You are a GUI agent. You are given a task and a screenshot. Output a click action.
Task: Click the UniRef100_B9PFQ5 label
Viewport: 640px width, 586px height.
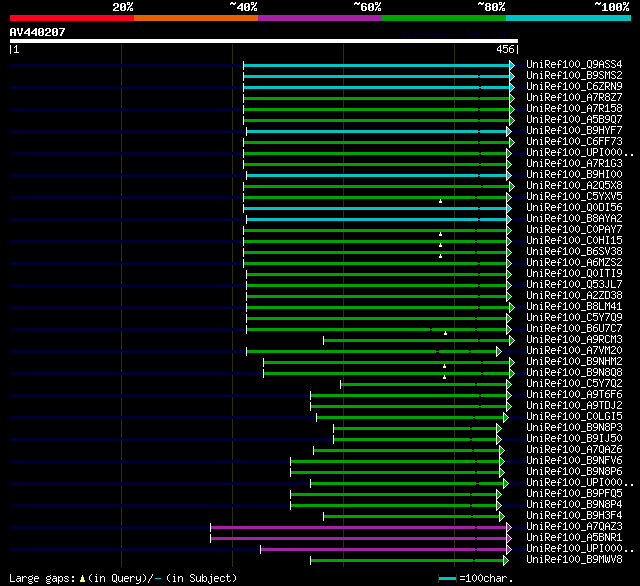574,494
